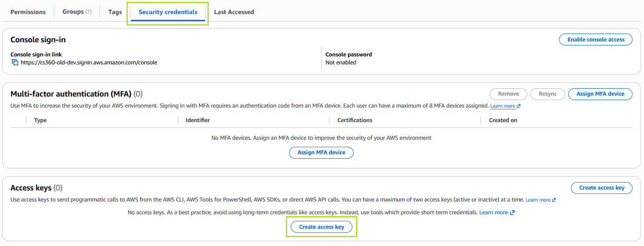Open the Security credentials tab
Screen dimensions: 644x246
[x=168, y=12]
